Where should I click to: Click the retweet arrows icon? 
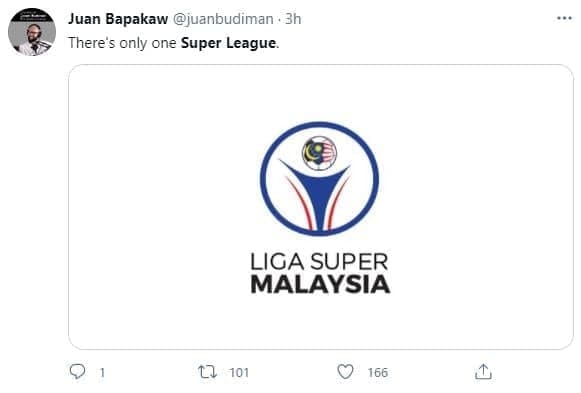[208, 372]
